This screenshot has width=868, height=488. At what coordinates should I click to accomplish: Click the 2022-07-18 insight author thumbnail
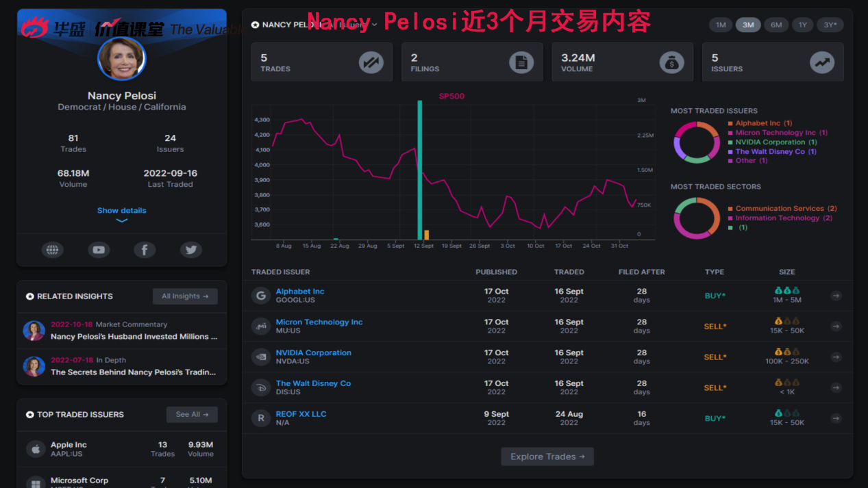tap(34, 366)
